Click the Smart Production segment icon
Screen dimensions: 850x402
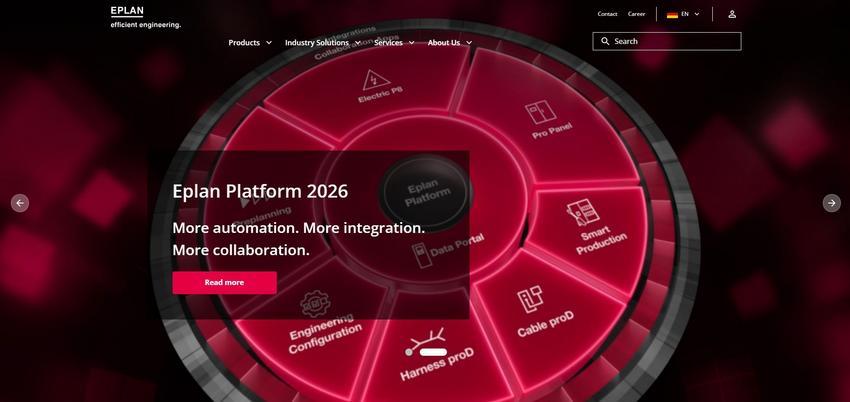[583, 212]
